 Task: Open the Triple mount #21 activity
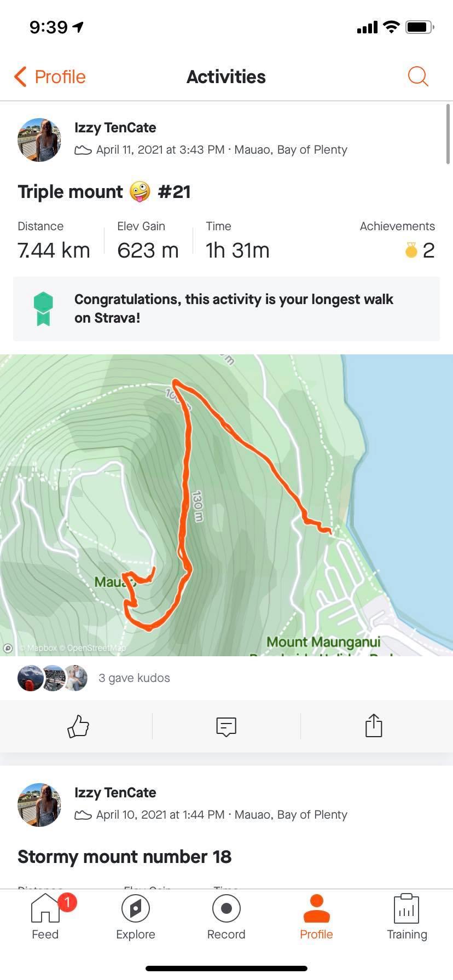104,192
